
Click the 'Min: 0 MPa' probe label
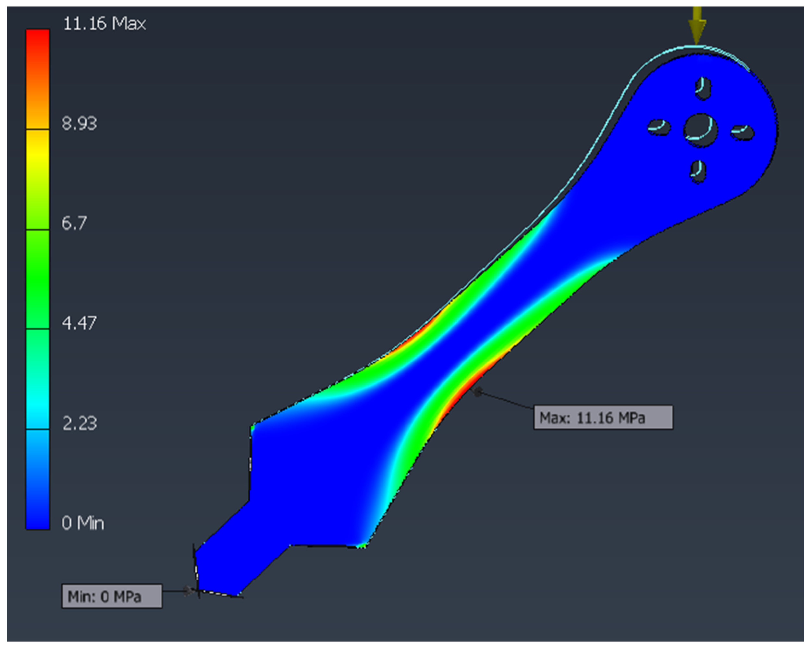(112, 596)
